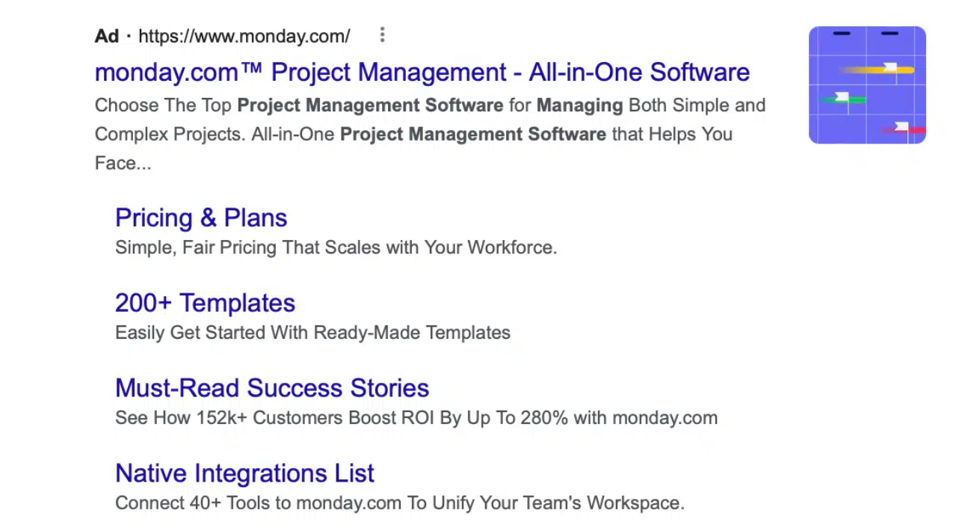Click the monday.com ad URL text
The image size is (980, 531).
point(244,36)
